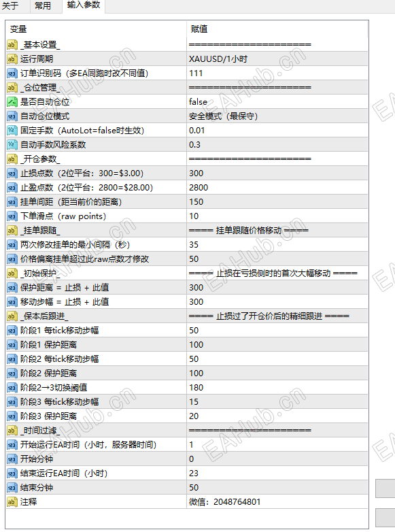
Task: Click the string icon beside _保本后跟进_
Action: point(12,316)
